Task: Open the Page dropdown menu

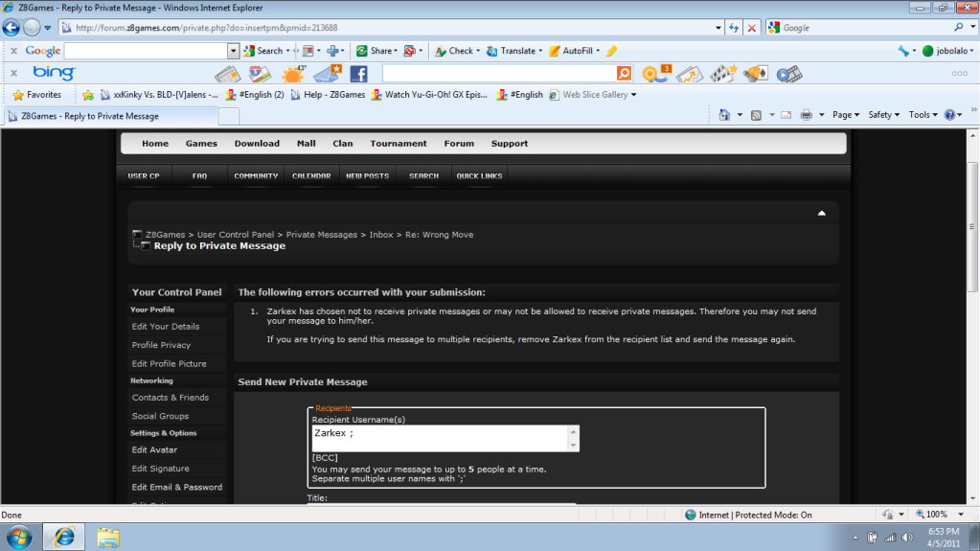Action: [845, 115]
